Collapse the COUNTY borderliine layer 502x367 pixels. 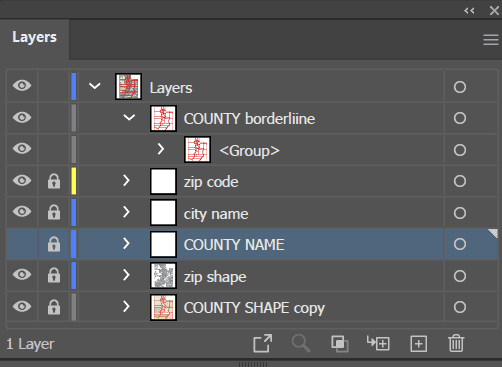coord(129,117)
